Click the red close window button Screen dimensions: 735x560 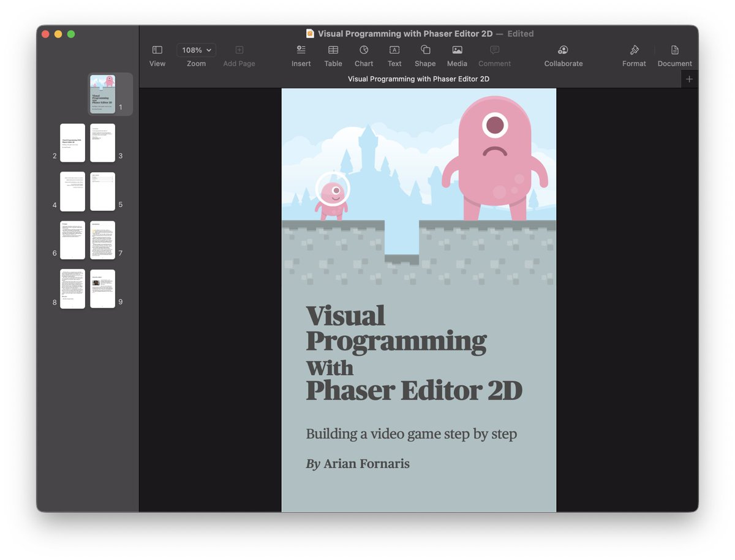[45, 34]
